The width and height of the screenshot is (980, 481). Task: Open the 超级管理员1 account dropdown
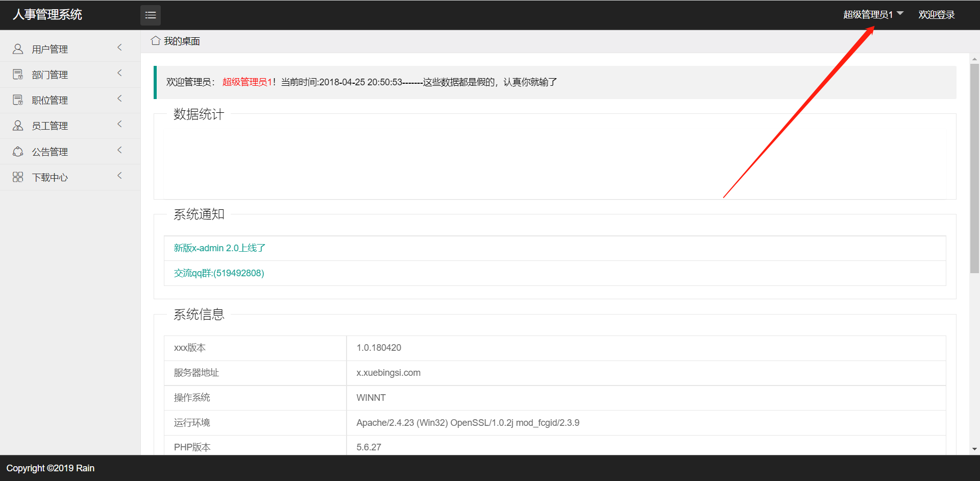(873, 15)
